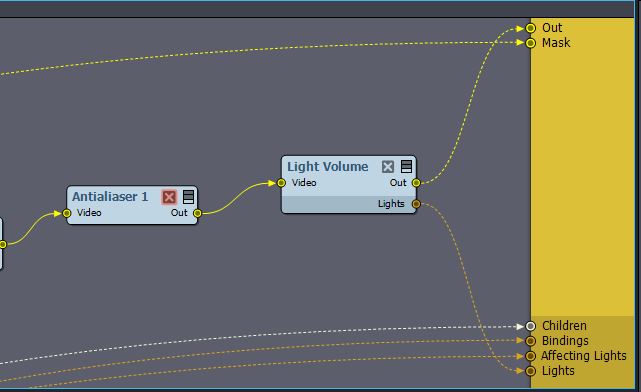Collapse the Light Volume node pins
641x392 pixels.
point(406,166)
